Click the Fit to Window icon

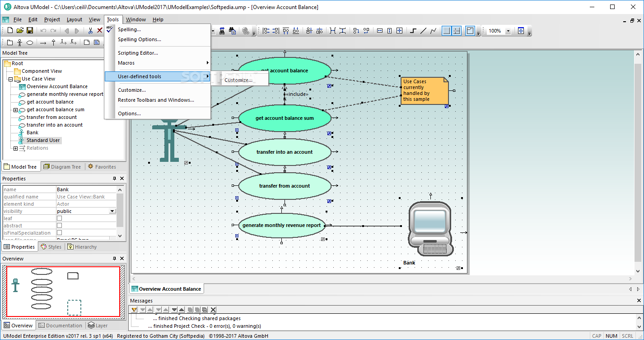(x=521, y=31)
